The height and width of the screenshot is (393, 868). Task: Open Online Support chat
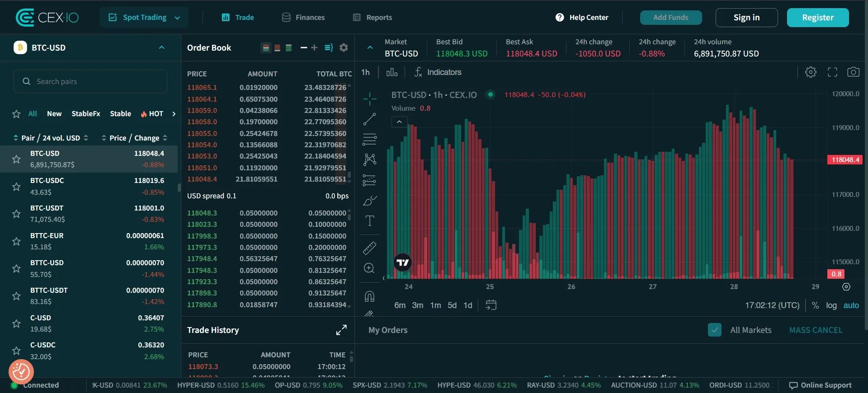click(x=821, y=385)
